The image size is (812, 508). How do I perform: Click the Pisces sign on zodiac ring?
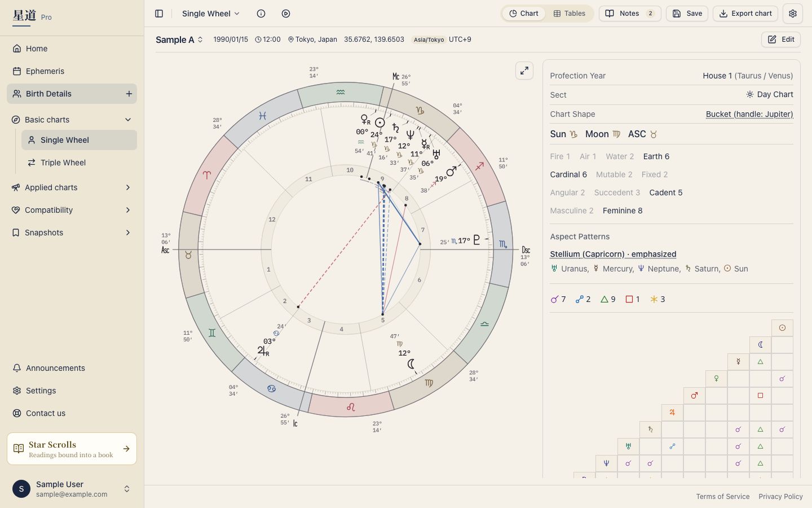263,116
